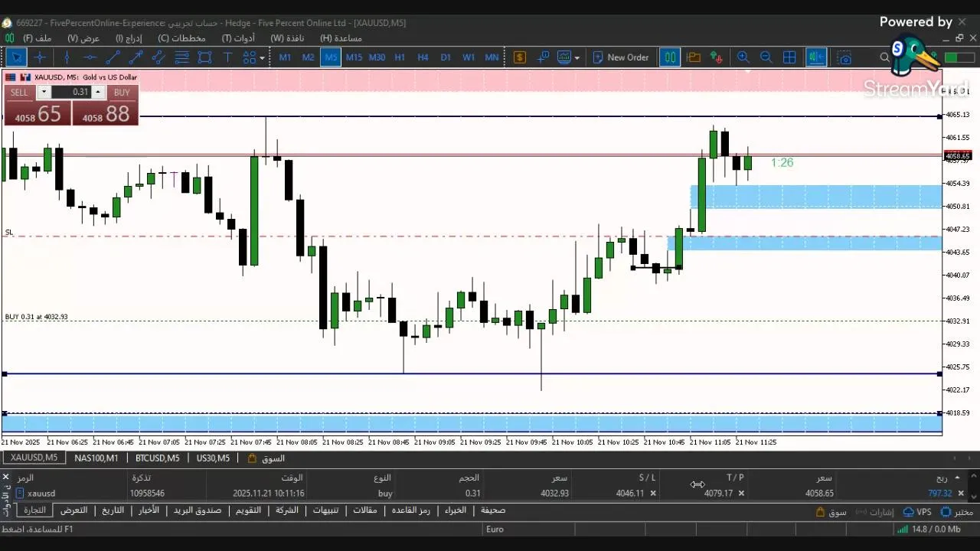Click the red BUY 4058 88 button

(106, 113)
